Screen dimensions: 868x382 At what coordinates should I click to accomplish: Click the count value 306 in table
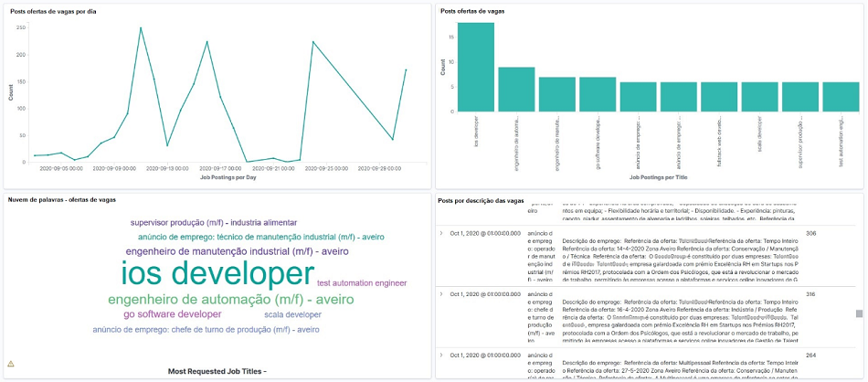click(811, 233)
